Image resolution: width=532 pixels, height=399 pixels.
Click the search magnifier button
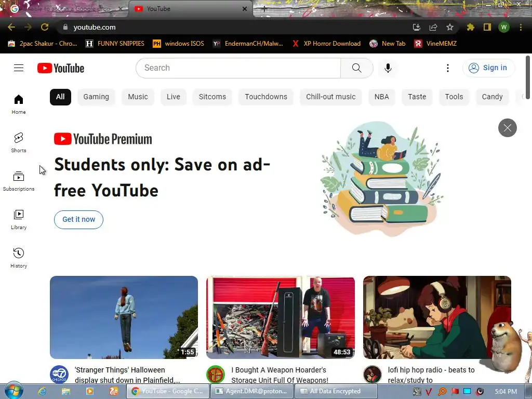click(356, 68)
